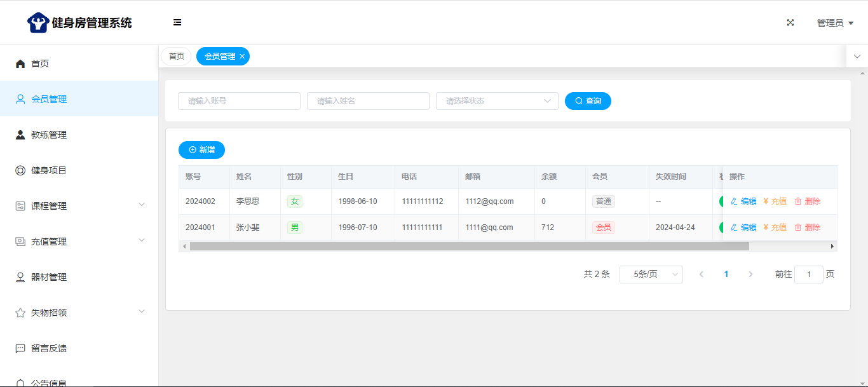Toggle fullscreen with the expand icon
Screen dimensions: 868x387
pos(790,22)
